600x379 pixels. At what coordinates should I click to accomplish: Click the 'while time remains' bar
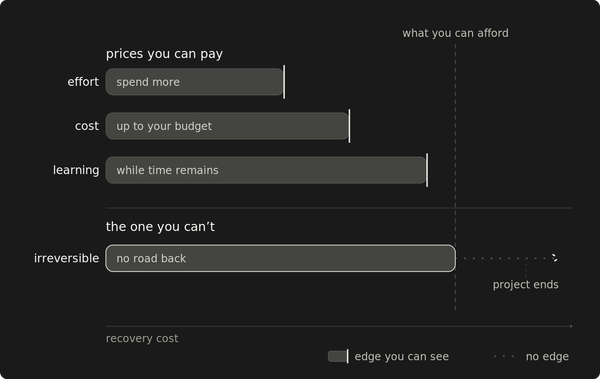coord(266,170)
